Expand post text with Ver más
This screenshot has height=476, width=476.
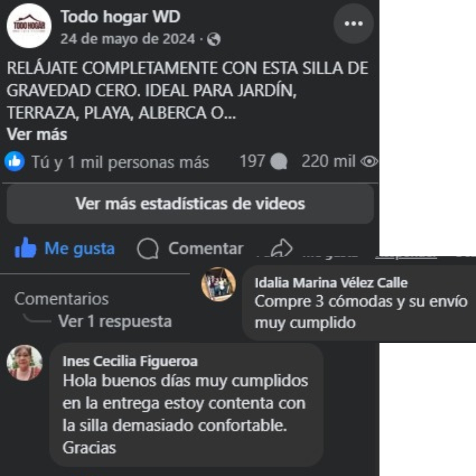pyautogui.click(x=37, y=134)
